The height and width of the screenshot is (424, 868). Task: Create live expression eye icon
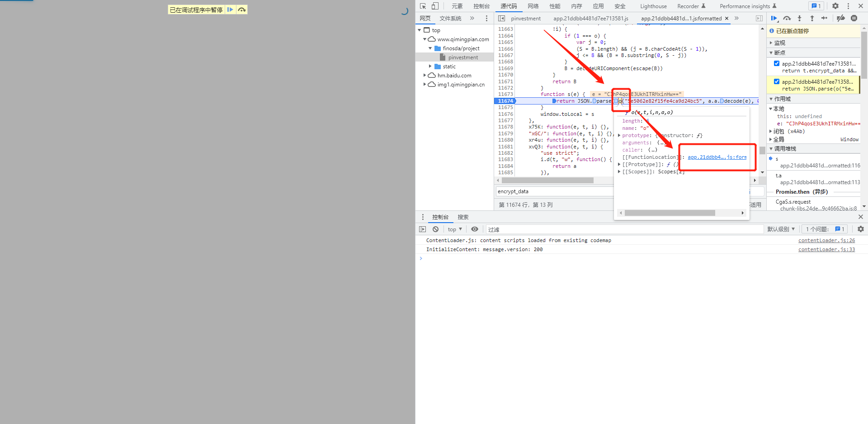[475, 229]
